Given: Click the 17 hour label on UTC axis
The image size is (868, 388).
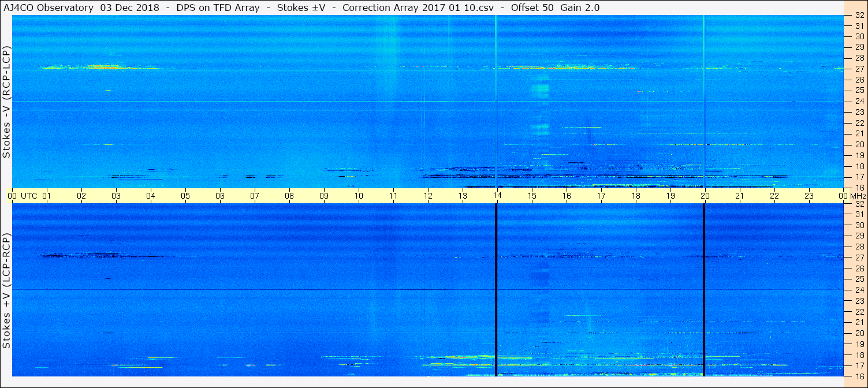Looking at the screenshot, I should pyautogui.click(x=601, y=196).
